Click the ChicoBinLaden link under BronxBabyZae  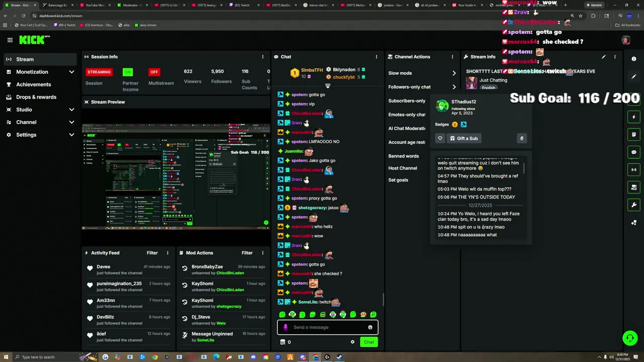pos(230,273)
